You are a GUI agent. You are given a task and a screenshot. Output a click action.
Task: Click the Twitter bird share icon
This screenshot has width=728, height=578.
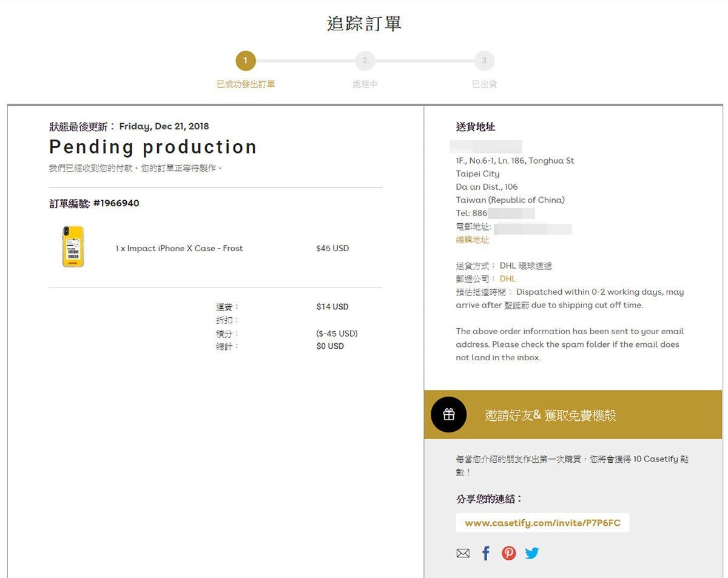click(x=532, y=553)
